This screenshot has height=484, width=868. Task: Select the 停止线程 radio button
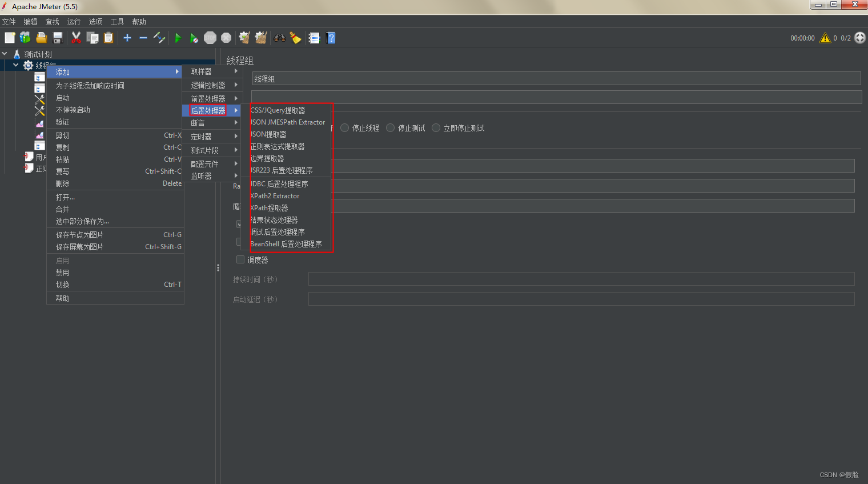345,128
